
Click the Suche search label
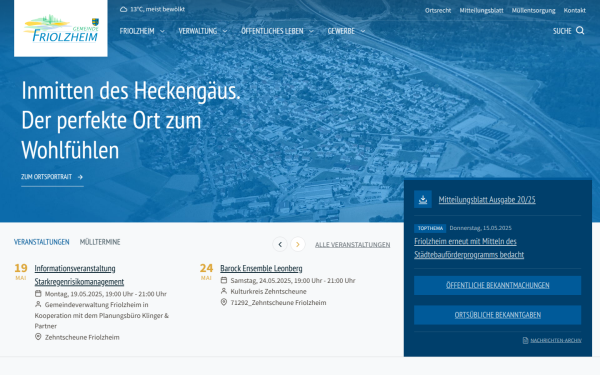click(562, 31)
